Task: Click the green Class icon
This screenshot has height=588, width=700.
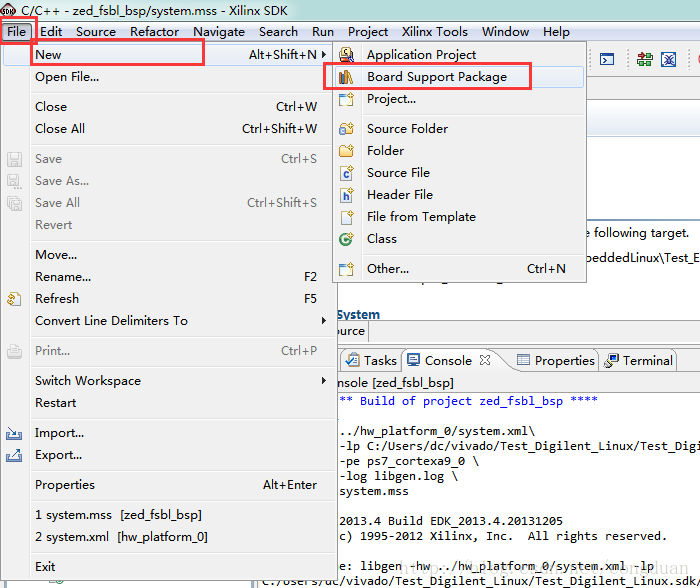Action: coord(346,239)
